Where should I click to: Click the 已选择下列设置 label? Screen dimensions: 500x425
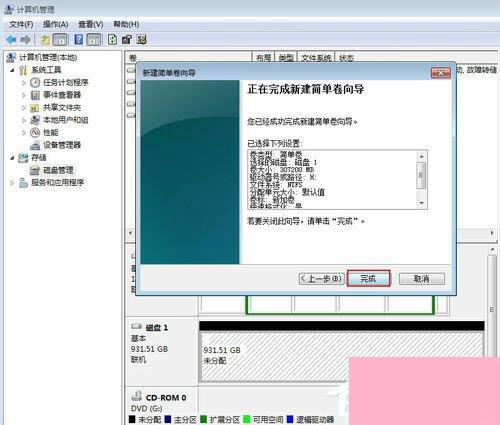coord(275,143)
